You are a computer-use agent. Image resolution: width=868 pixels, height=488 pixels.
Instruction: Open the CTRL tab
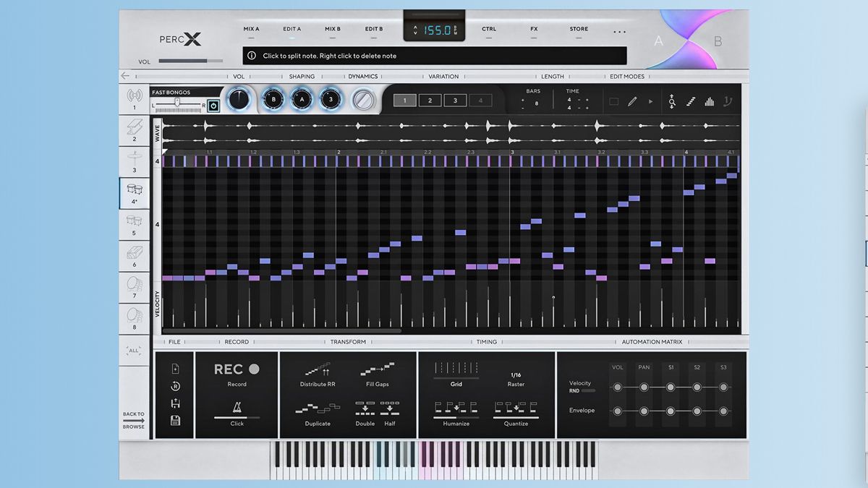[489, 29]
